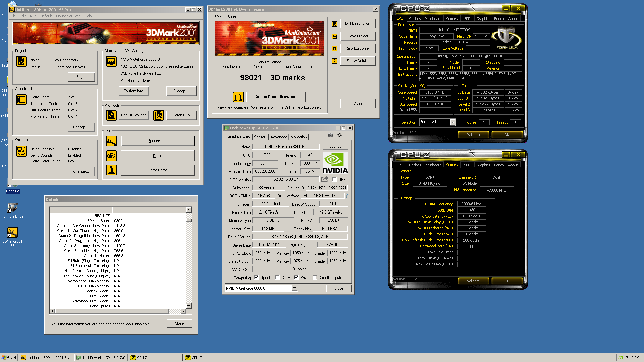Viewport: 644px width, 362px height.
Task: Click the Game Demo joystick icon
Action: 111,170
